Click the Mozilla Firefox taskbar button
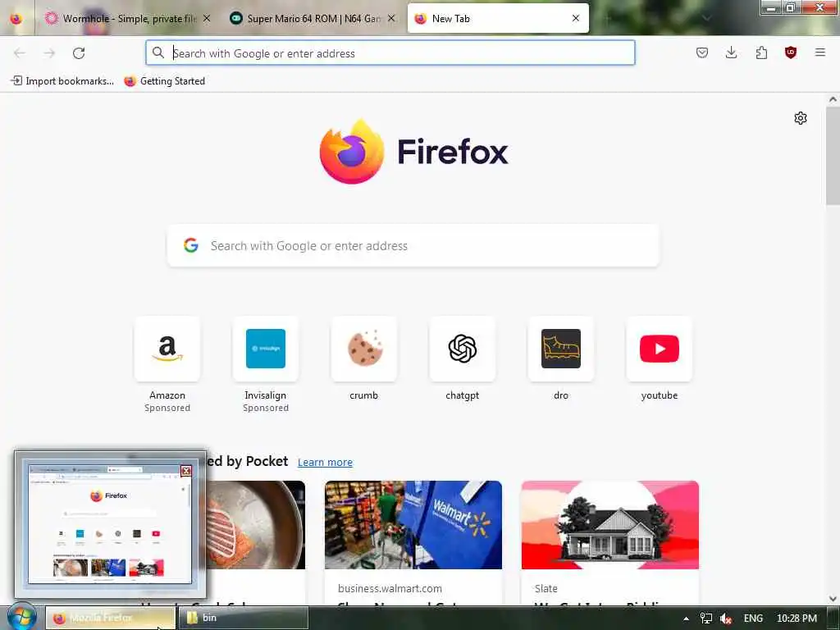The height and width of the screenshot is (630, 840). (x=110, y=619)
